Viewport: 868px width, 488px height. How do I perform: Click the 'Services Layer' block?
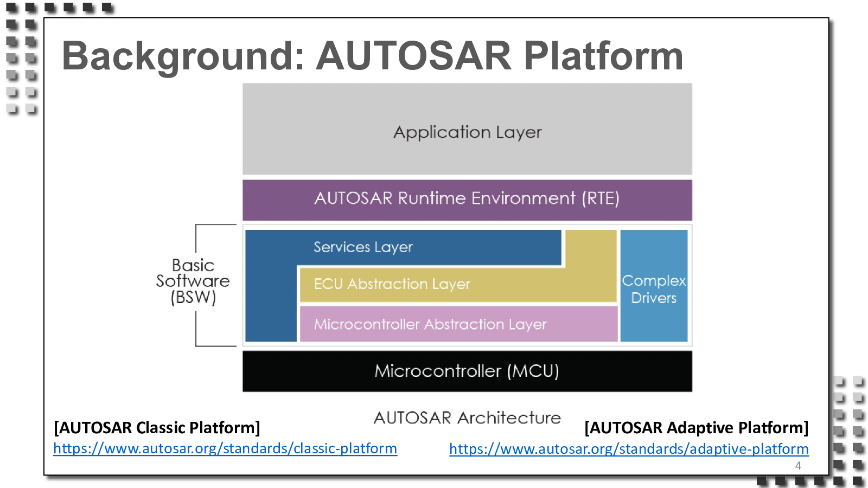pyautogui.click(x=403, y=247)
